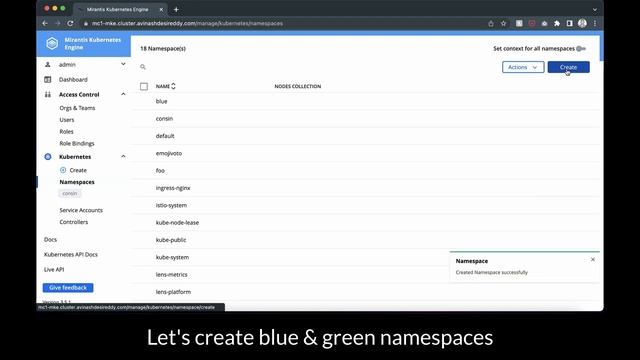640x360 pixels.
Task: Sort namespaces using the NAME sort arrows
Action: coord(173,86)
